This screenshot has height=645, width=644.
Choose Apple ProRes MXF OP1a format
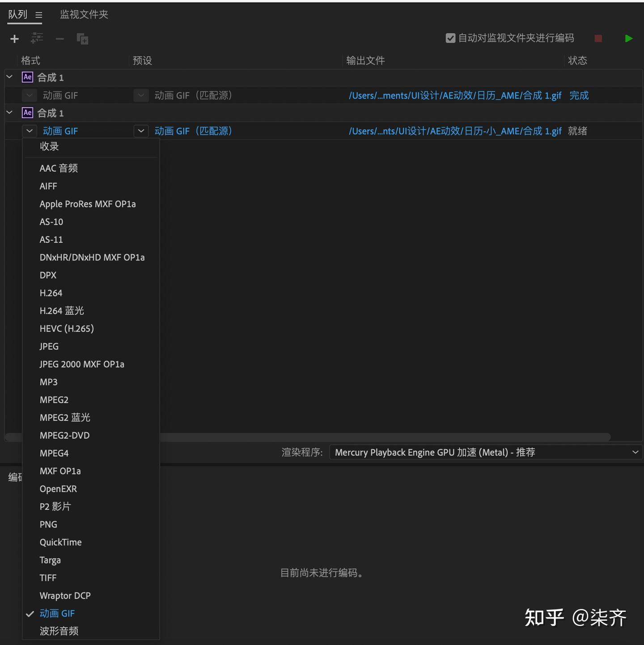pyautogui.click(x=91, y=204)
